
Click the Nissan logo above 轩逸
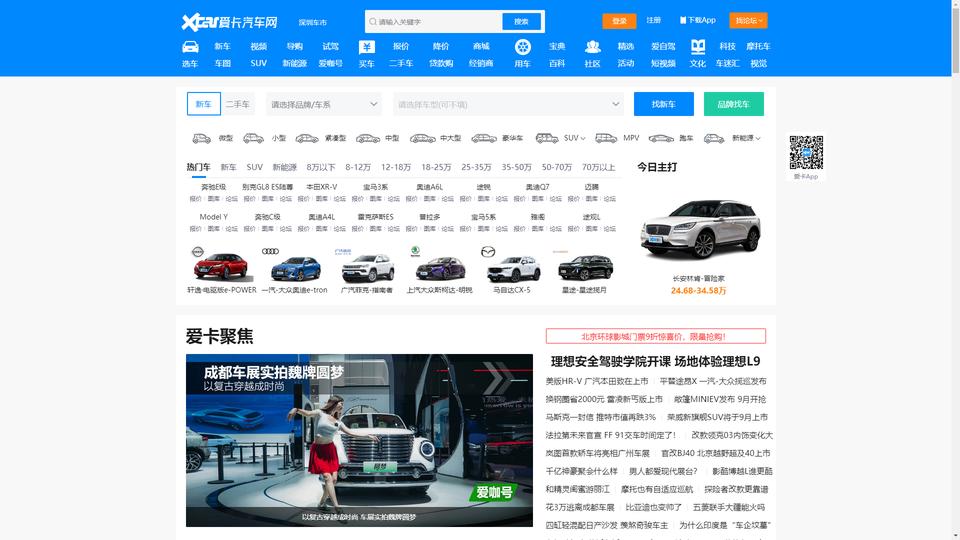[198, 252]
